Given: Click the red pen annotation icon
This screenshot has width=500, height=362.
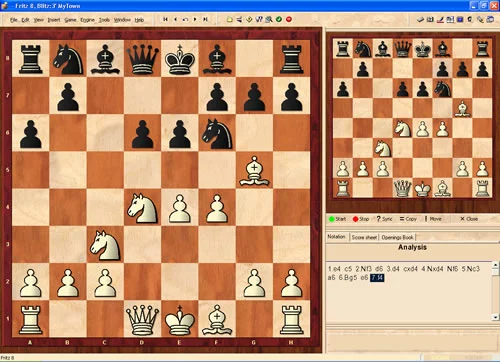Looking at the screenshot, I should (440, 19).
